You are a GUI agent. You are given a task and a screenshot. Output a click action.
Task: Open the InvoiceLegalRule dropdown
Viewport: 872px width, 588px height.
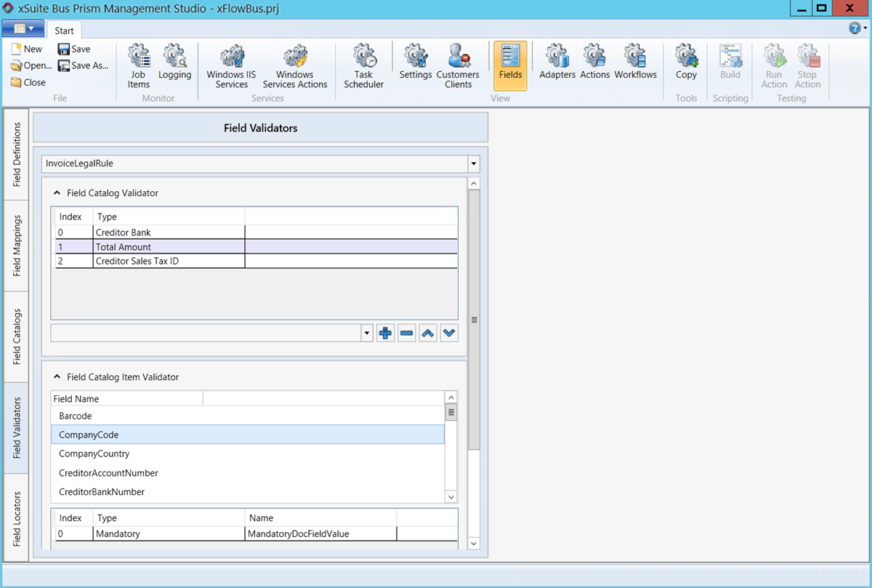coord(473,164)
